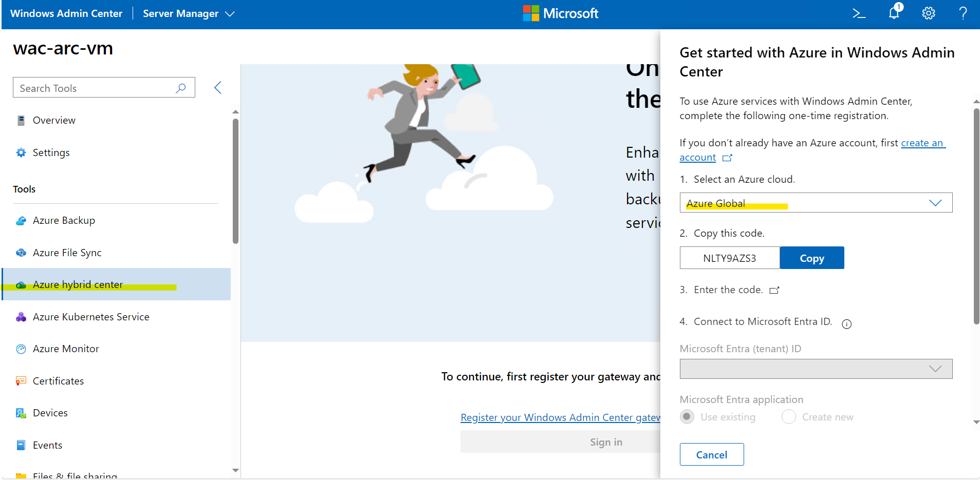Open the Microsoft Entra tenant ID dropdown
This screenshot has width=980, height=480.
coord(816,369)
